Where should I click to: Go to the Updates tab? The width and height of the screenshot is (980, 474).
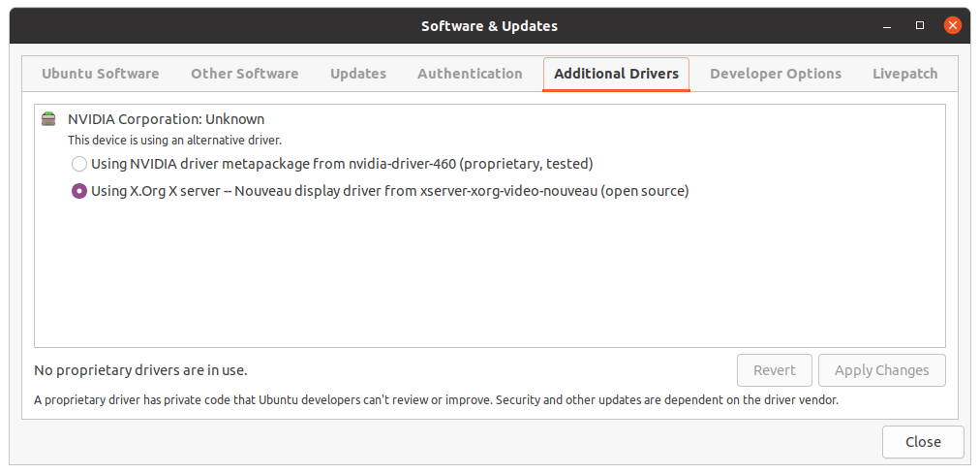(358, 74)
